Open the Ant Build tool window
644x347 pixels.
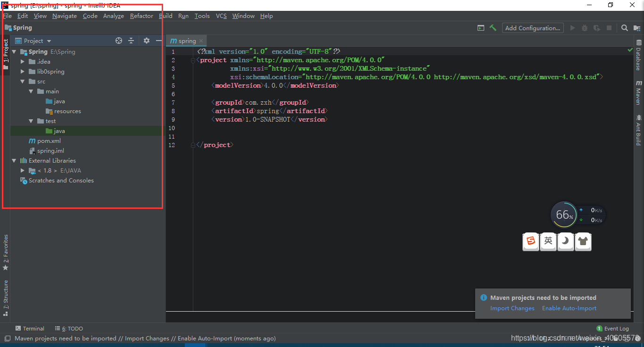tap(638, 130)
